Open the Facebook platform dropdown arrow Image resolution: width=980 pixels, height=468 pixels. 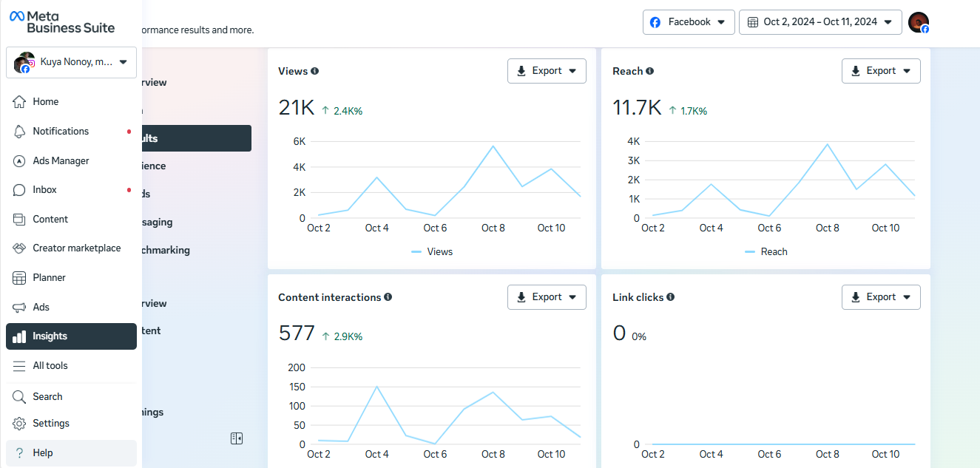tap(720, 22)
